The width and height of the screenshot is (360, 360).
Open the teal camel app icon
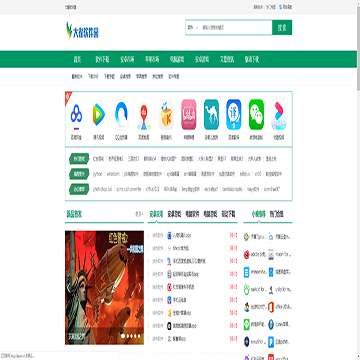211,114
